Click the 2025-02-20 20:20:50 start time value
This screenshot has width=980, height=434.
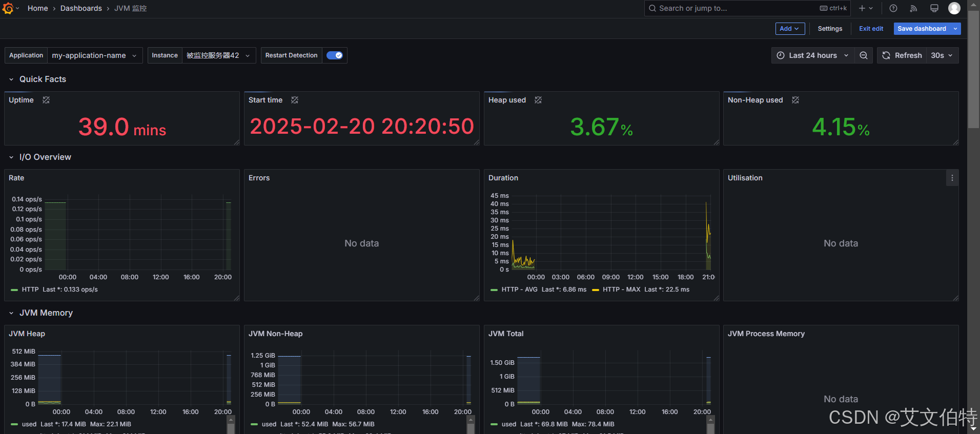[x=362, y=127]
